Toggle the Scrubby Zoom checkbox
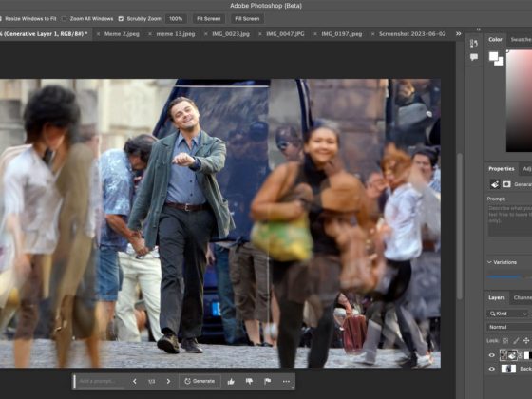Screen dimensions: 532x399 tap(121, 19)
